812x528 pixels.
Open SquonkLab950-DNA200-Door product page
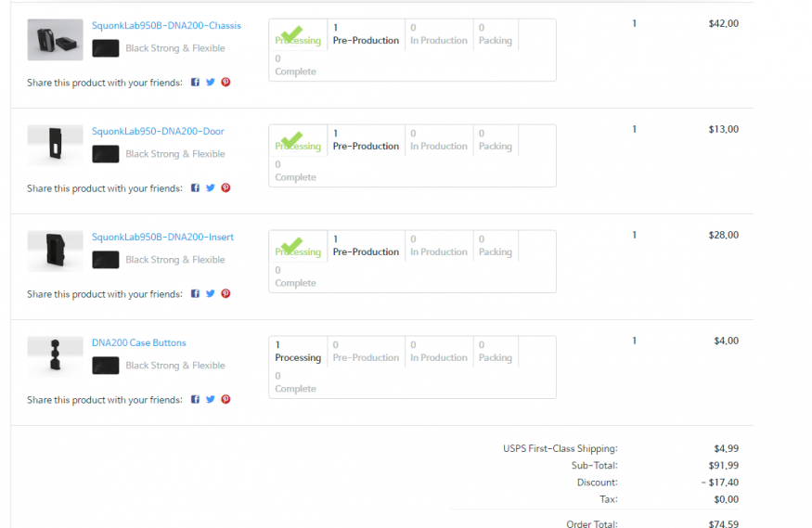coord(158,132)
